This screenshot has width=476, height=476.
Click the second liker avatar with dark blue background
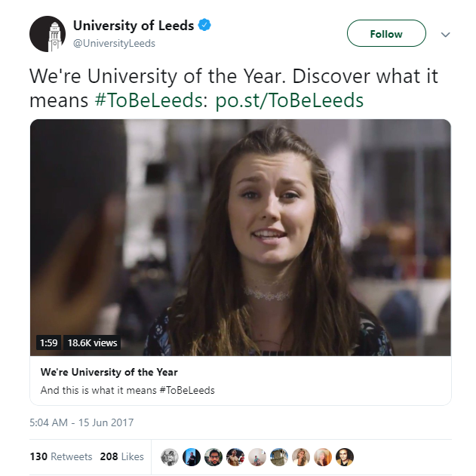click(x=192, y=456)
